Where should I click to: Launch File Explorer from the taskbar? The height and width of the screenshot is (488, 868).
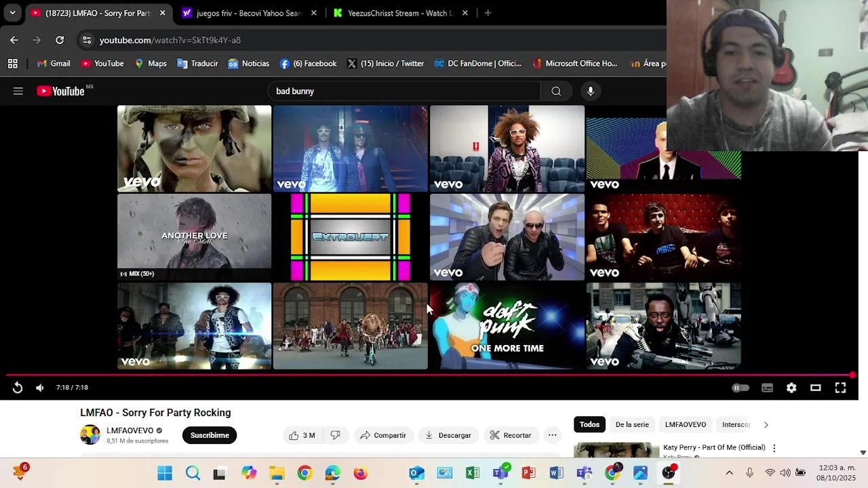tap(277, 473)
